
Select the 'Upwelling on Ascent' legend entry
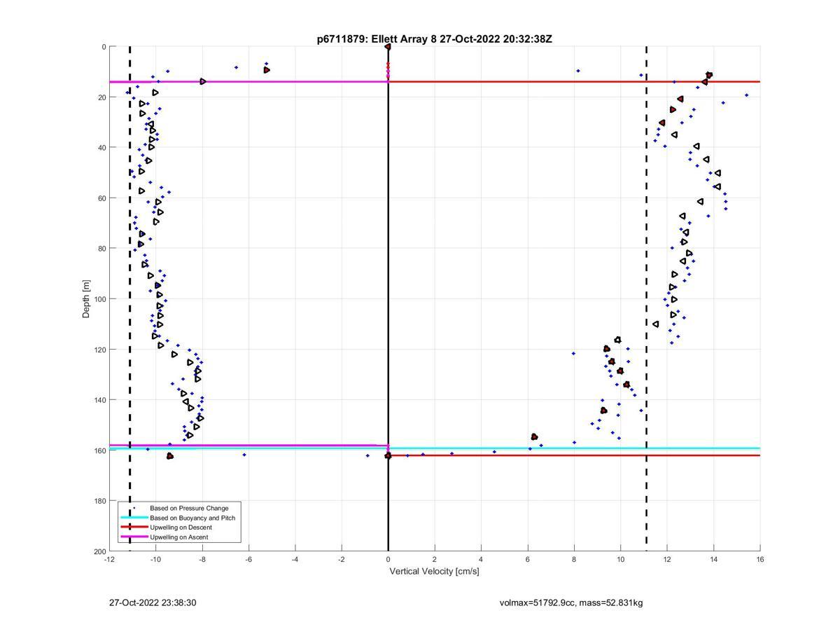[x=178, y=537]
